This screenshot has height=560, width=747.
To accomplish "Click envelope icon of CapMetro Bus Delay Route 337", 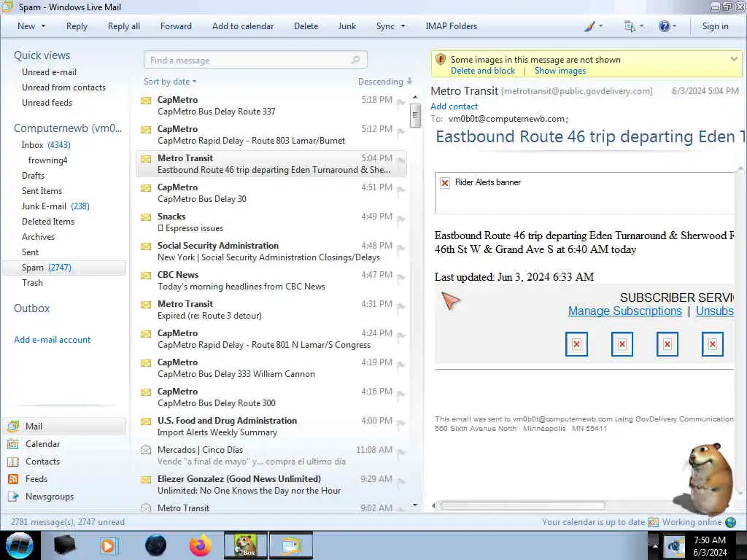I will pos(146,101).
